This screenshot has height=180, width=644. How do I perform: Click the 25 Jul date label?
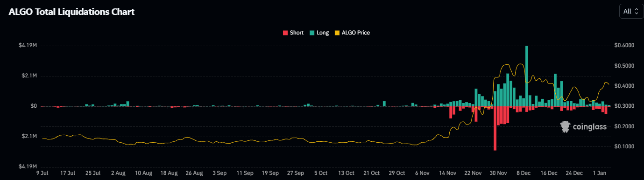[93, 173]
